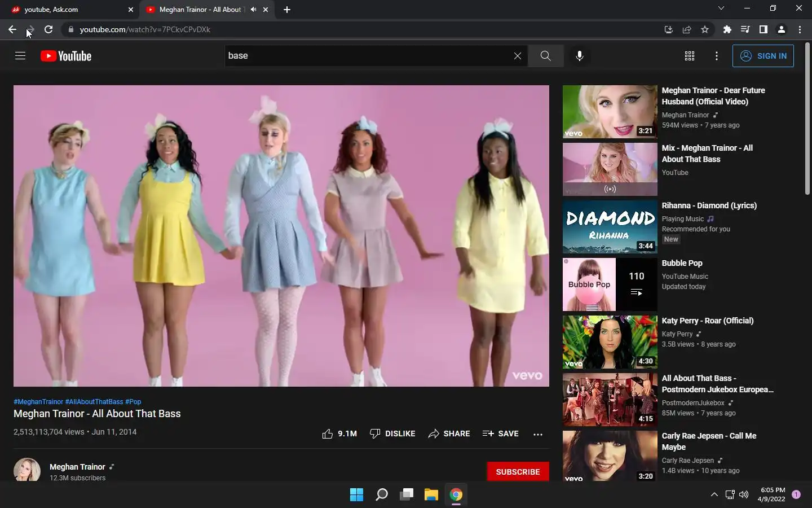The image size is (812, 508).
Task: Open Mix - Meghan Trainor thumbnail
Action: coord(610,169)
